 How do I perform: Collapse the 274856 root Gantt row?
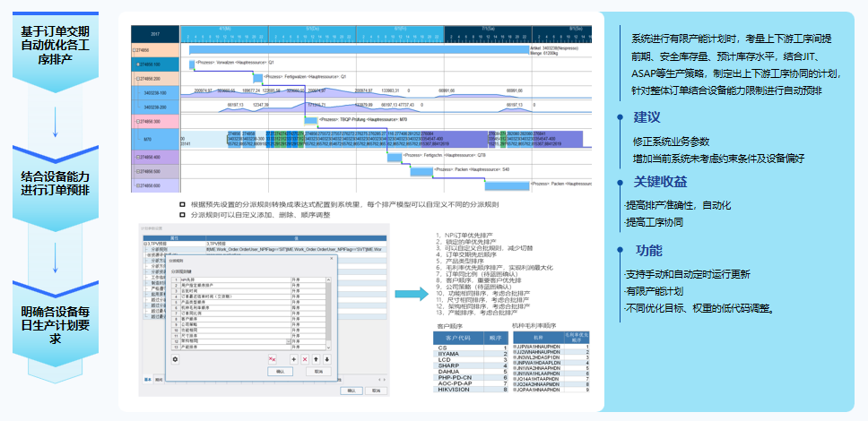[135, 50]
